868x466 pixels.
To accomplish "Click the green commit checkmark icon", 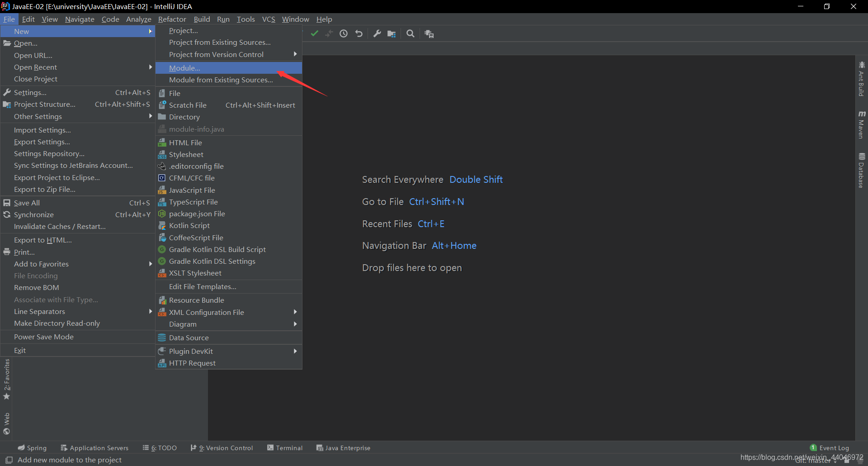I will (x=315, y=33).
